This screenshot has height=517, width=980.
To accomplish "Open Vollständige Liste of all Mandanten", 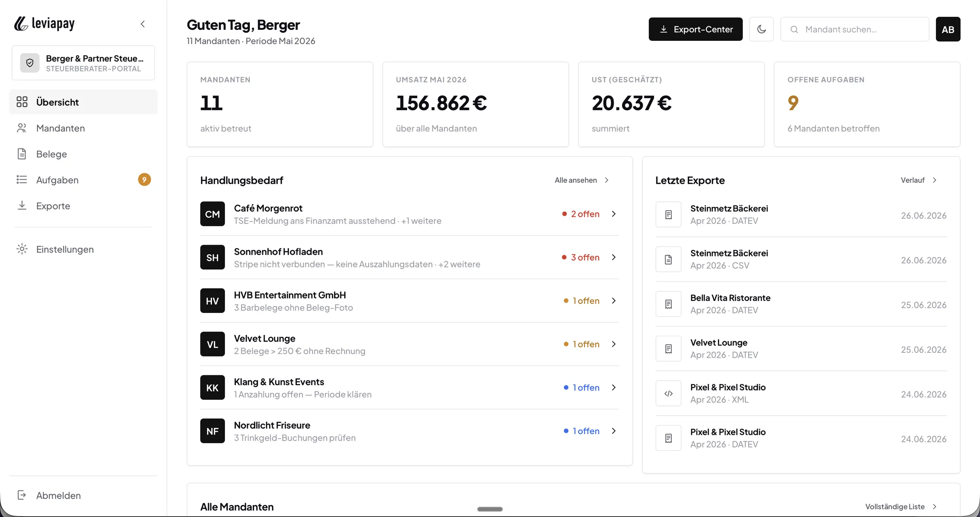I will pos(901,506).
